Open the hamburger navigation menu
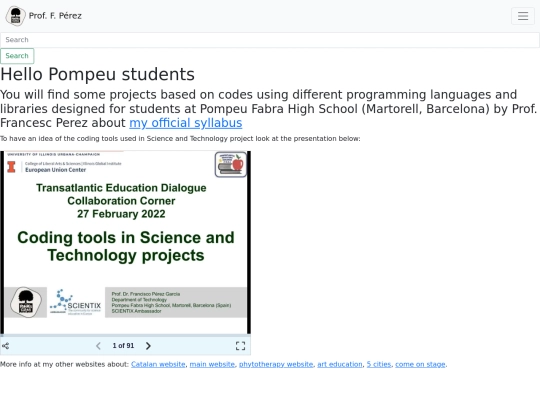Image resolution: width=540 pixels, height=405 pixels. click(x=523, y=16)
